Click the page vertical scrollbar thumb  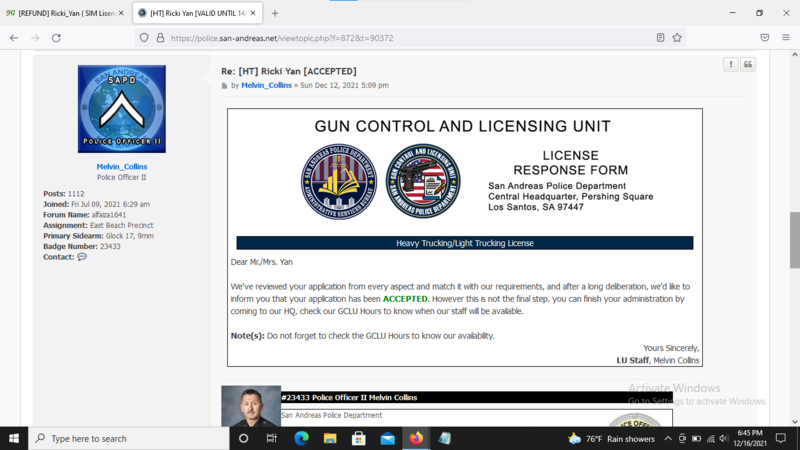(x=795, y=240)
